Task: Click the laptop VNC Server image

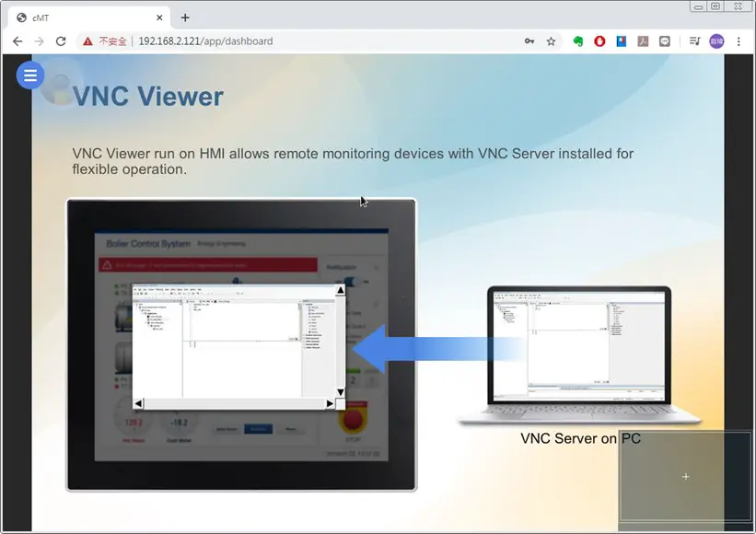Action: coord(579,355)
